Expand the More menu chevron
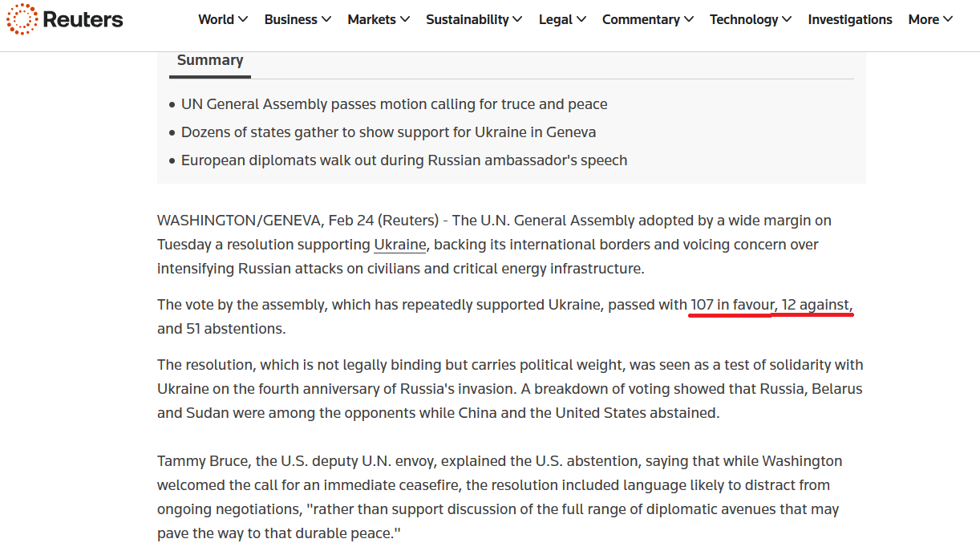Image resolution: width=980 pixels, height=547 pixels. pos(948,19)
